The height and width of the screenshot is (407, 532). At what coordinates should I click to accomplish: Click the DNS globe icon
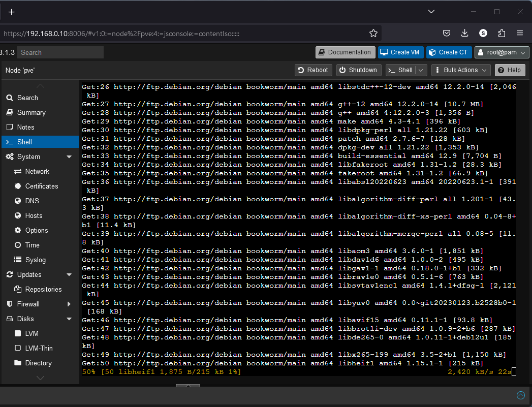(18, 201)
